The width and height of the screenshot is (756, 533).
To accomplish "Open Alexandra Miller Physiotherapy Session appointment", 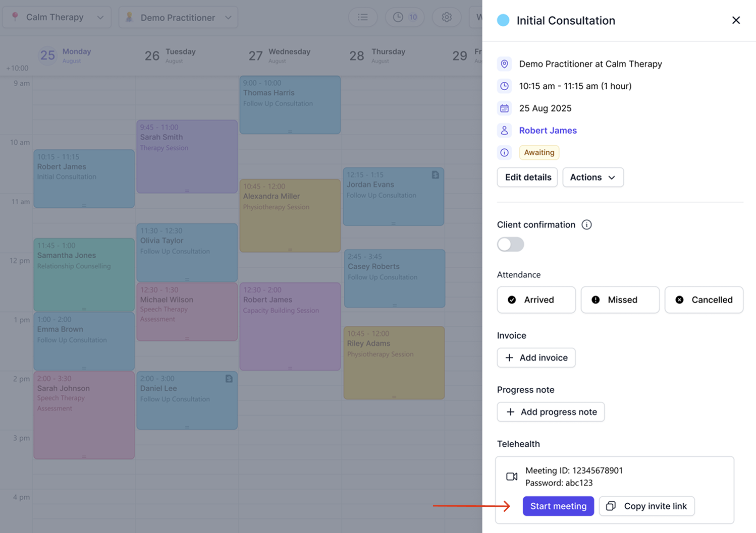I will (290, 215).
